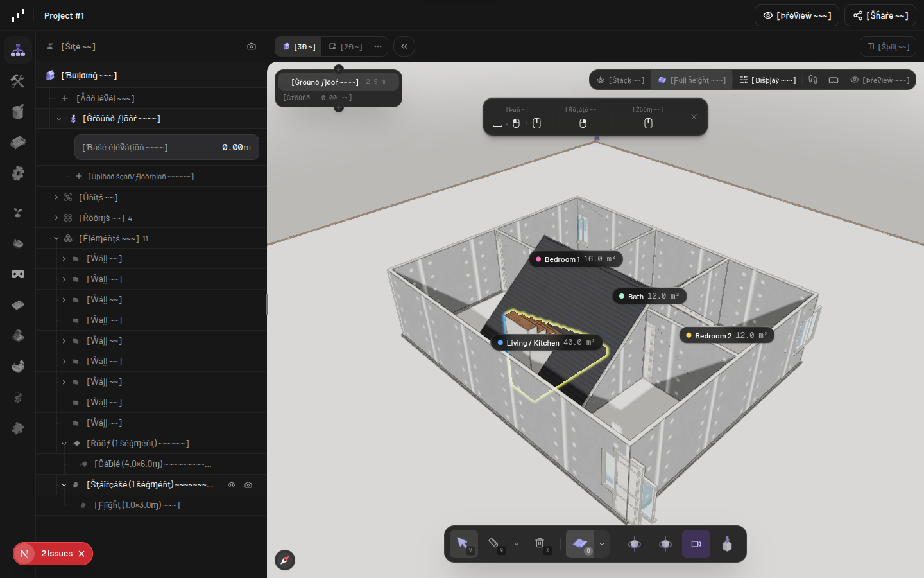Image resolution: width=924 pixels, height=578 pixels.
Task: Click the Base elevation value field
Action: point(167,147)
